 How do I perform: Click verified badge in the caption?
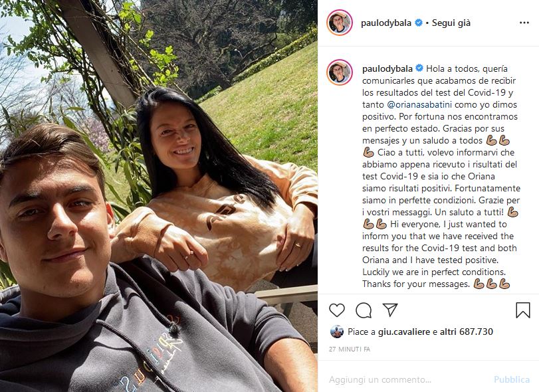click(x=419, y=68)
